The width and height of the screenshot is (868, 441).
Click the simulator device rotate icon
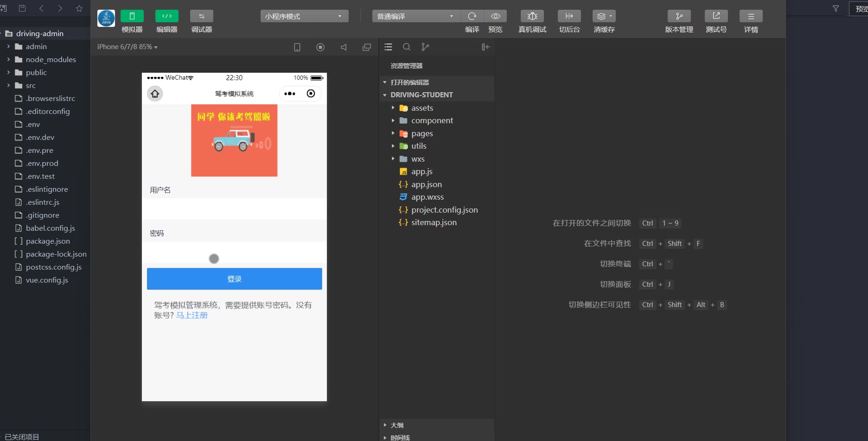[297, 47]
